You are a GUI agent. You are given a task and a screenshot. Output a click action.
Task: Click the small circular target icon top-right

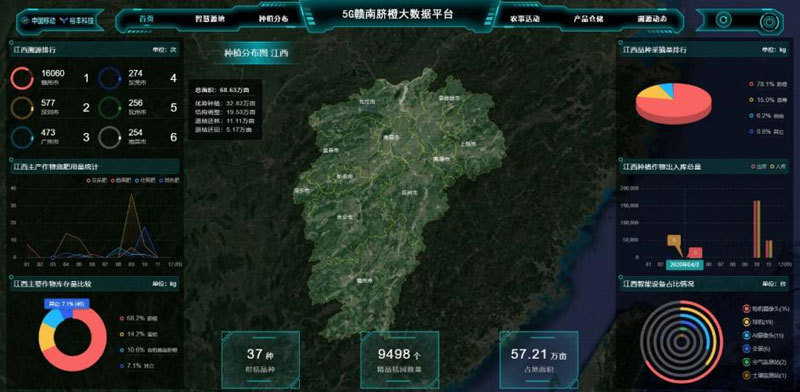pyautogui.click(x=722, y=20)
